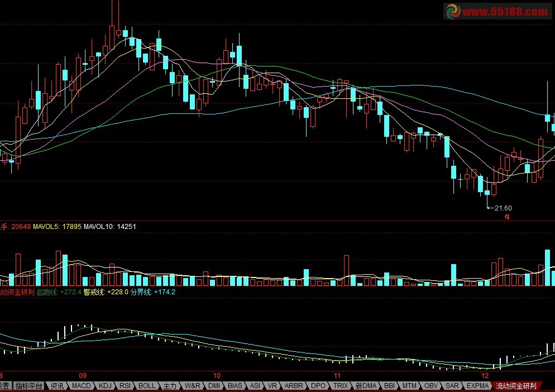Select the KDJ indicator tab
The width and height of the screenshot is (555, 392).
coord(105,386)
